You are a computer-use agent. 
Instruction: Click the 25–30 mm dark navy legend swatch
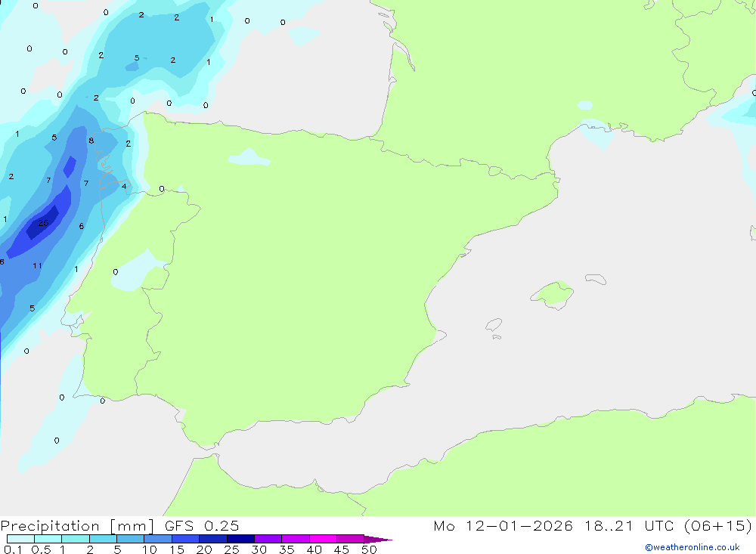(x=240, y=539)
